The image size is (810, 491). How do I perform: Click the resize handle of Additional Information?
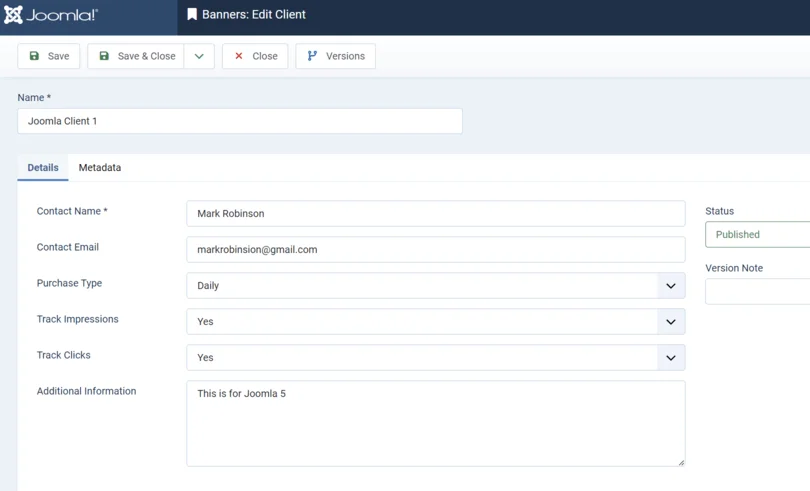pyautogui.click(x=681, y=463)
